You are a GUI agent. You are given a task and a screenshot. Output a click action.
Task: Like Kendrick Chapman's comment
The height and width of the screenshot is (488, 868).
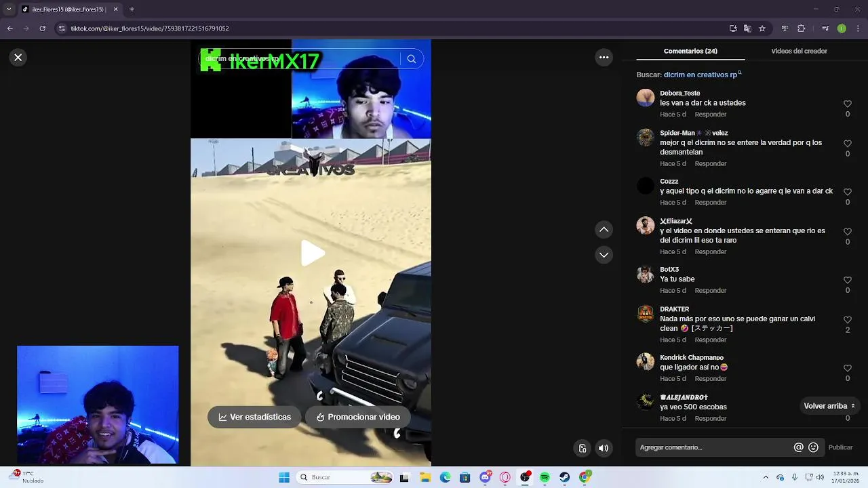(848, 368)
